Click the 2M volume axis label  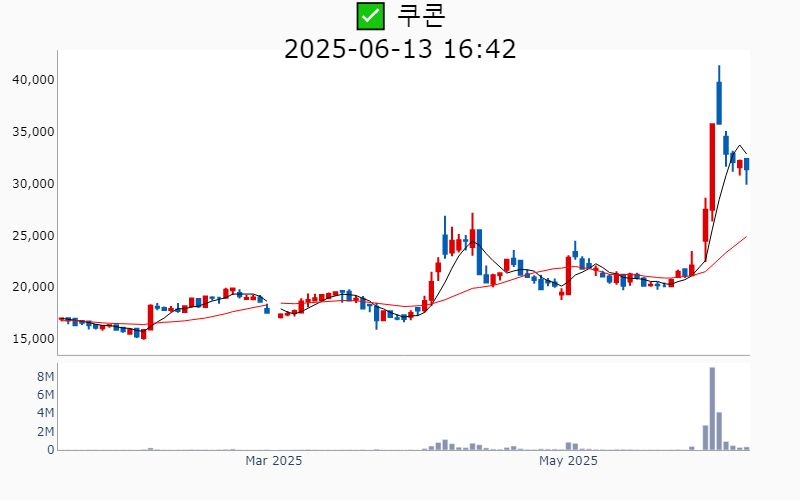[45, 432]
